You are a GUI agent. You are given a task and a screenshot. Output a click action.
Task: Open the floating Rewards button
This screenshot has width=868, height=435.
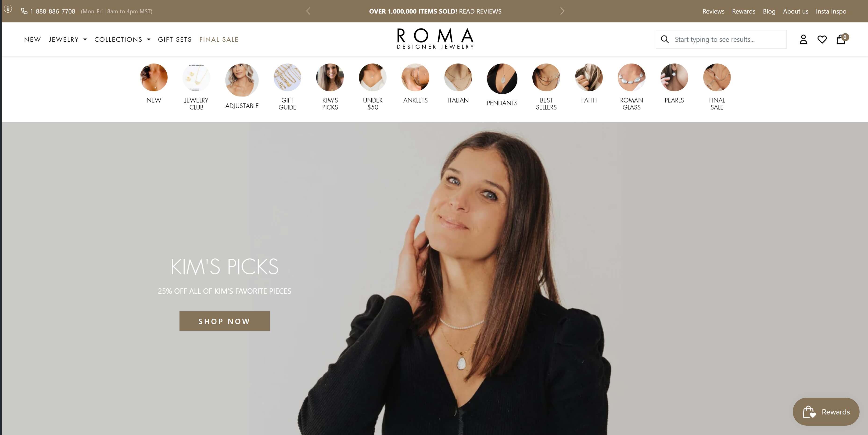click(x=826, y=411)
